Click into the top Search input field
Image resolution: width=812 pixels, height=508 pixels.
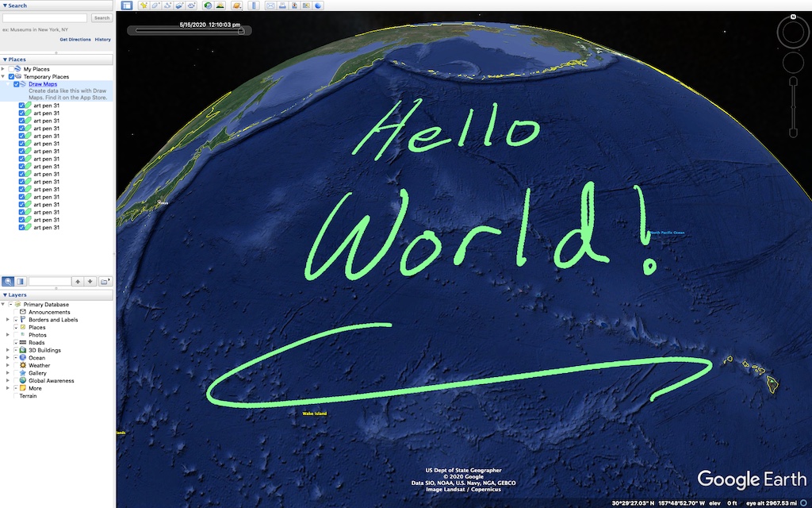click(44, 18)
